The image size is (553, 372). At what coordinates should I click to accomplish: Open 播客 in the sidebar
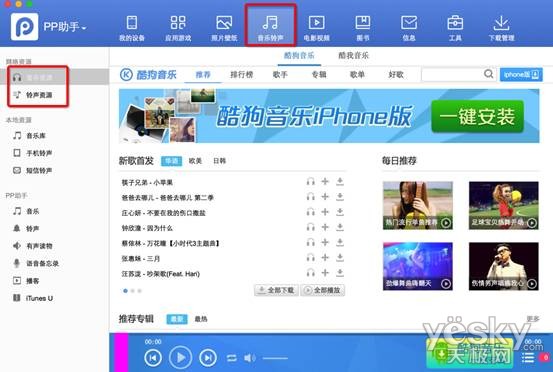[x=32, y=281]
